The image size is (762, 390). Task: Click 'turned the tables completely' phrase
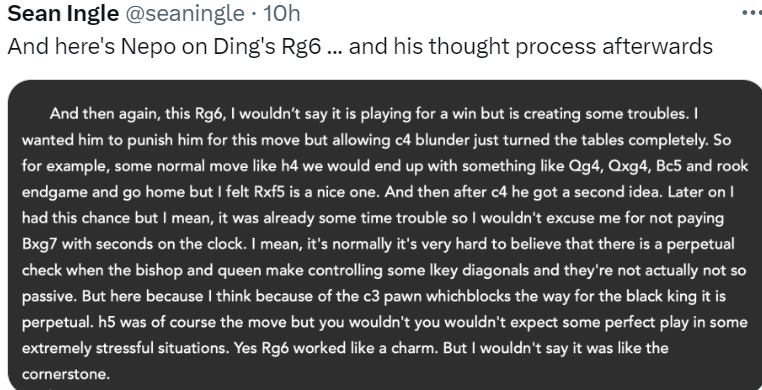point(605,140)
